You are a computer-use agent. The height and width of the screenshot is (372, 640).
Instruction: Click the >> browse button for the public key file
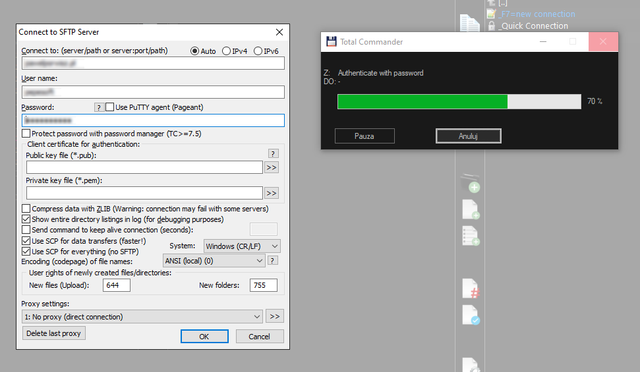tap(271, 167)
